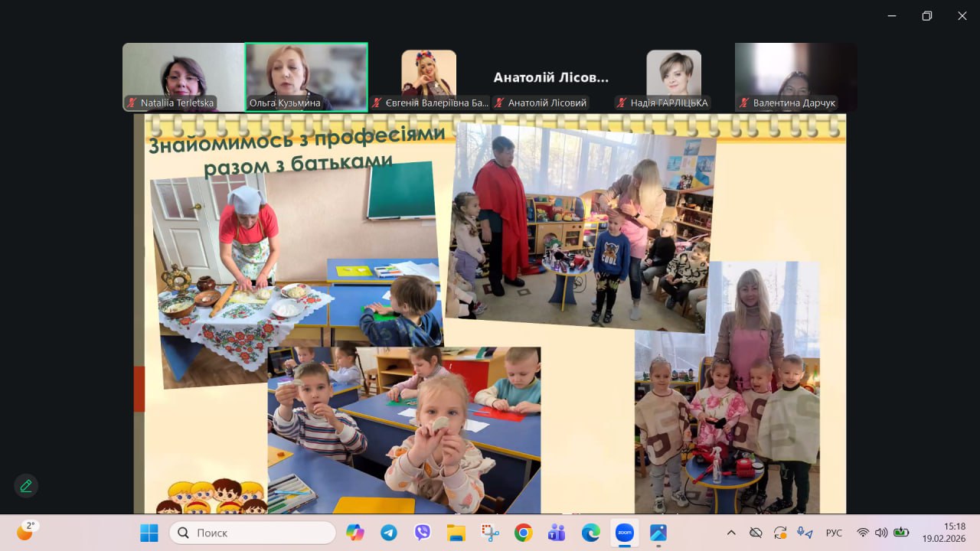Open the Photos app in the taskbar
The image size is (980, 551).
pyautogui.click(x=658, y=533)
